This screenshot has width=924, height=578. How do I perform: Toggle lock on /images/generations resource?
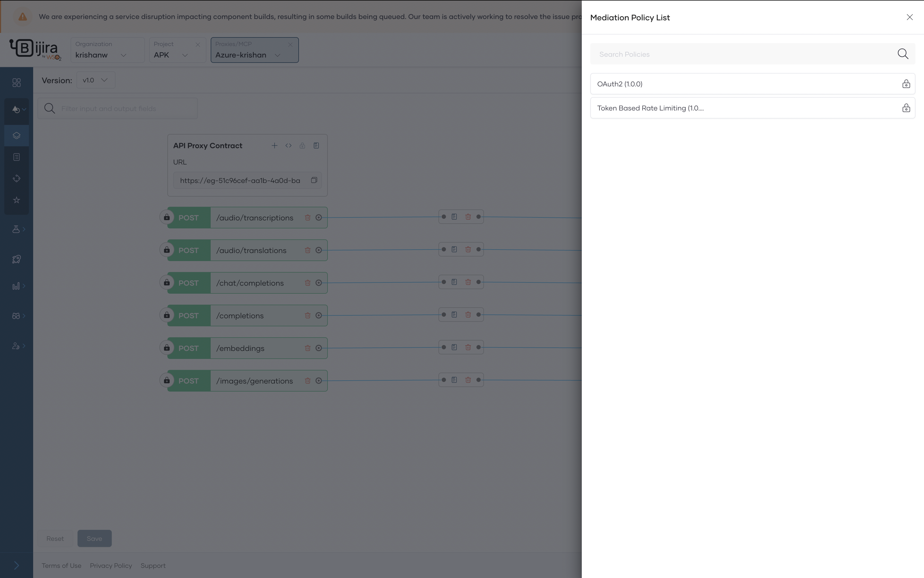click(x=167, y=380)
